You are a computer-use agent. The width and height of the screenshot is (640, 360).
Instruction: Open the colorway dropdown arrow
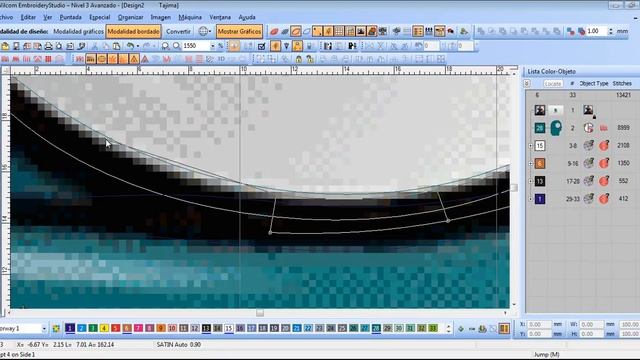coord(44,329)
